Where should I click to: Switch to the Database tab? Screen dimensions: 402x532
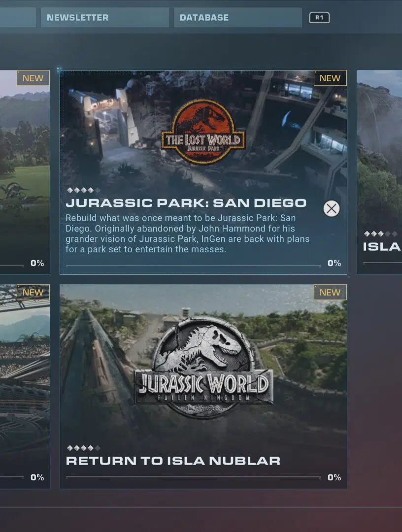(238, 17)
